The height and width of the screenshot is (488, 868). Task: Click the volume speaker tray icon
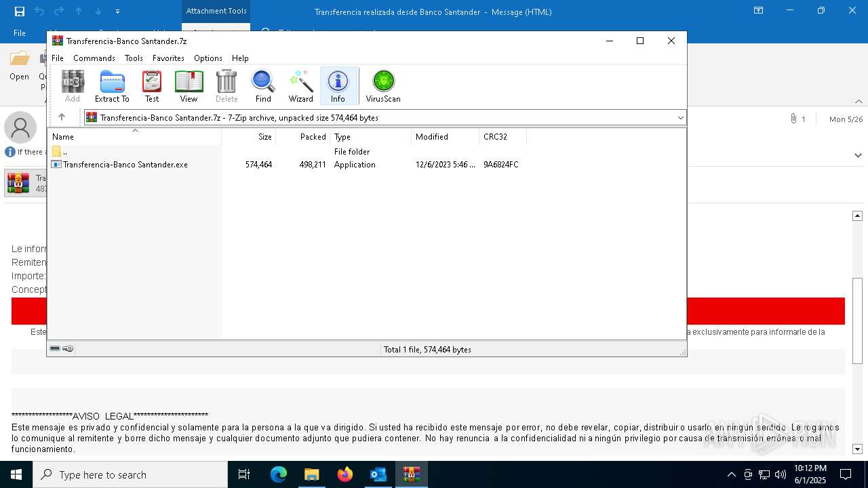(x=780, y=474)
